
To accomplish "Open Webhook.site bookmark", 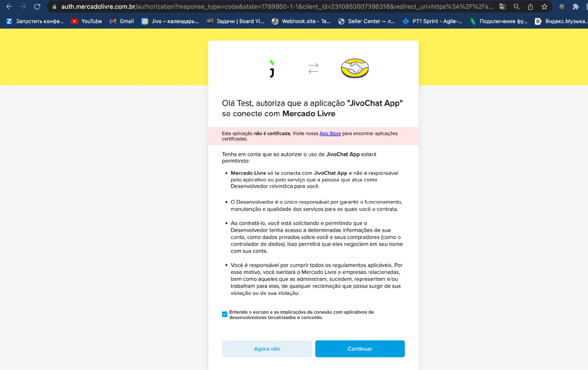I will (x=301, y=21).
